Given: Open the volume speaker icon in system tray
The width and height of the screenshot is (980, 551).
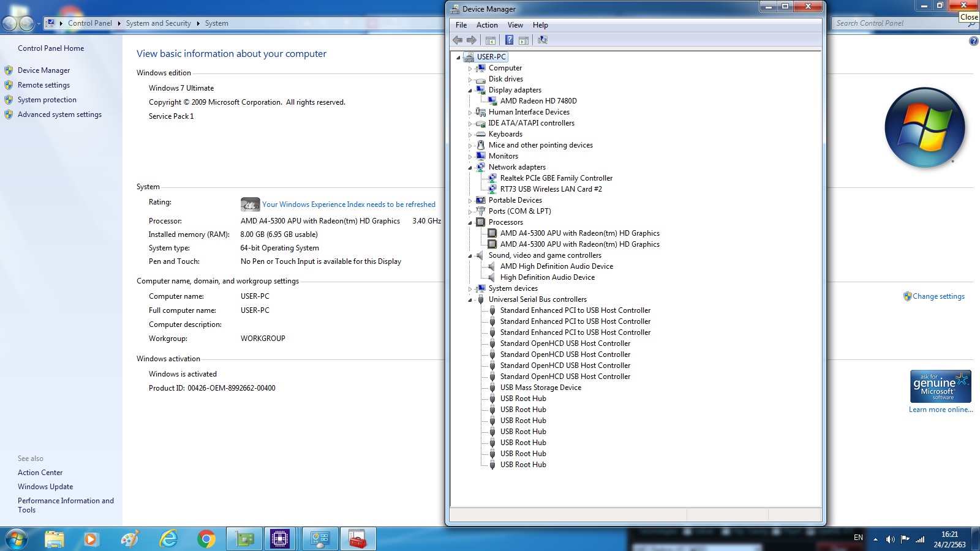Looking at the screenshot, I should [890, 539].
